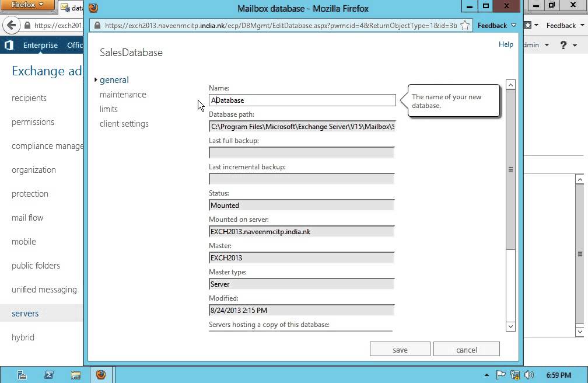Click the back arrow in background Firefox window
Viewport: 588px width, 383px height.
(x=11, y=26)
